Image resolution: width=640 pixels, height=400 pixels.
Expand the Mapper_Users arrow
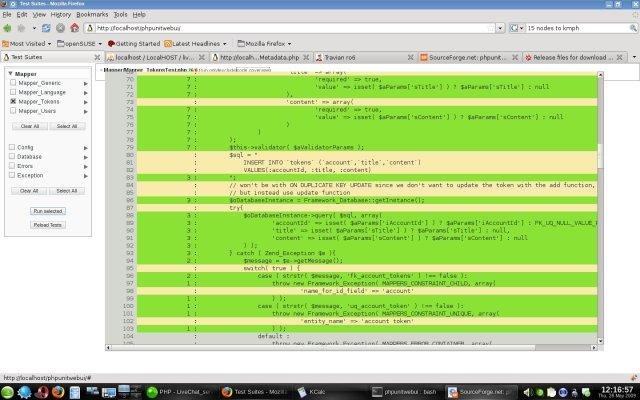[x=86, y=111]
